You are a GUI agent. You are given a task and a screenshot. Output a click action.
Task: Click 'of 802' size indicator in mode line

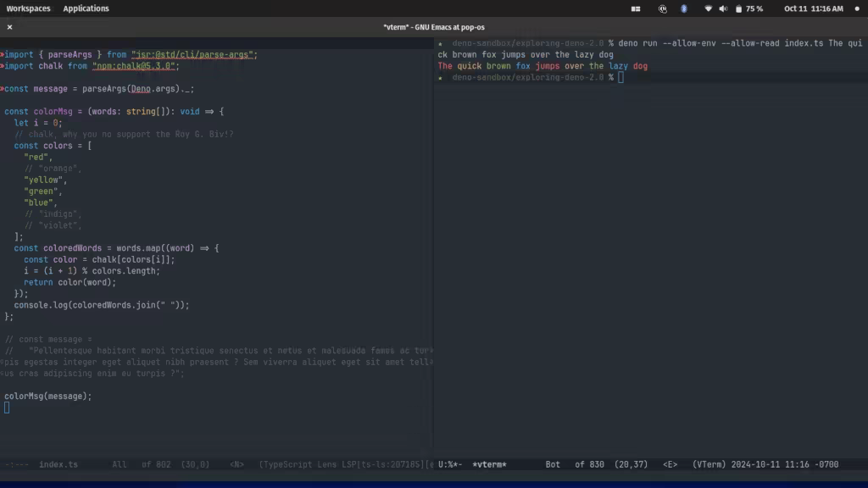(156, 464)
